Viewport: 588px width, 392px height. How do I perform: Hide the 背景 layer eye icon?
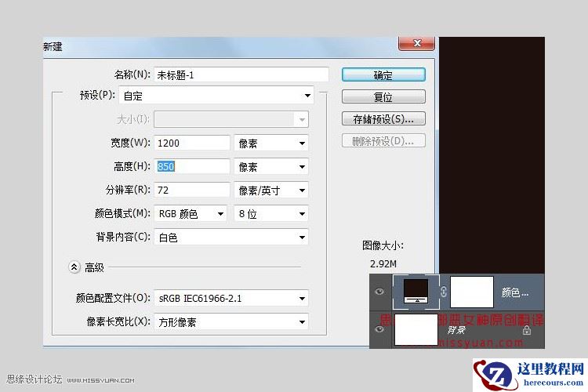379,329
